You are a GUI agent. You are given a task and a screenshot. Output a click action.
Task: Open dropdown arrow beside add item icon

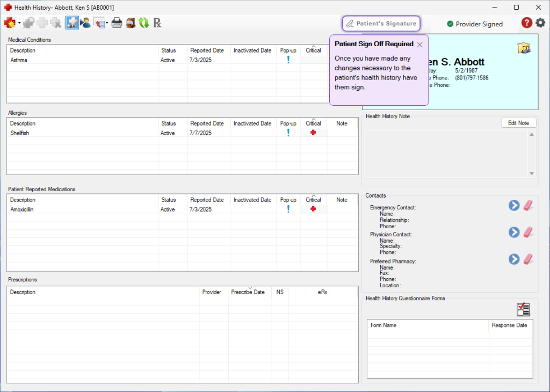pos(19,23)
